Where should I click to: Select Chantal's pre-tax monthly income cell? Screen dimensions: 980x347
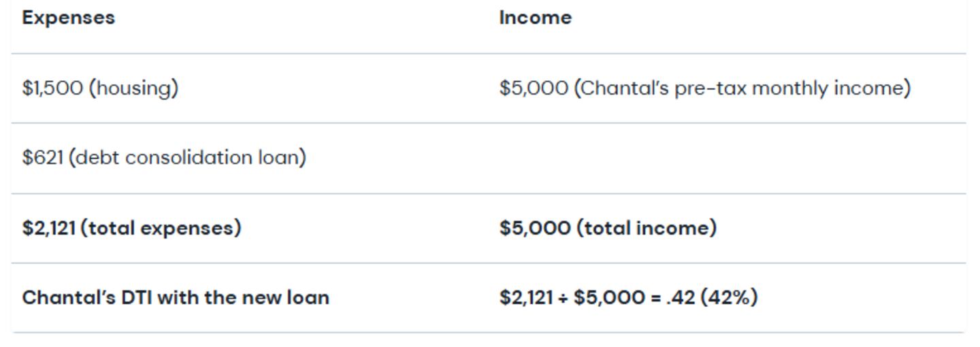704,88
